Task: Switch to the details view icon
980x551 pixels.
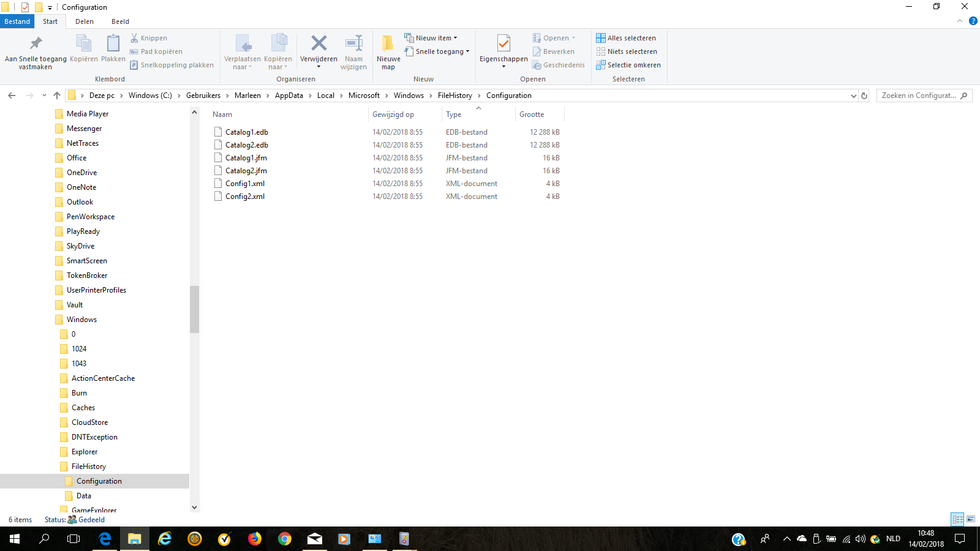Action: click(957, 519)
